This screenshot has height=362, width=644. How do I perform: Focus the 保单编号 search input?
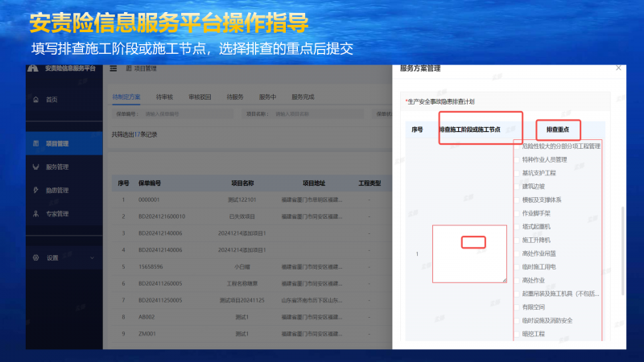tap(188, 113)
